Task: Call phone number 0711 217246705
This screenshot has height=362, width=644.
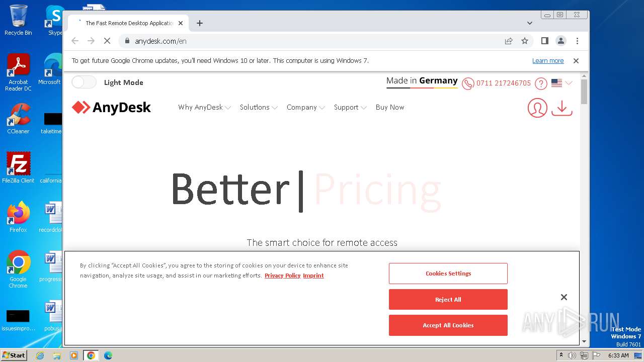Action: coord(504,83)
